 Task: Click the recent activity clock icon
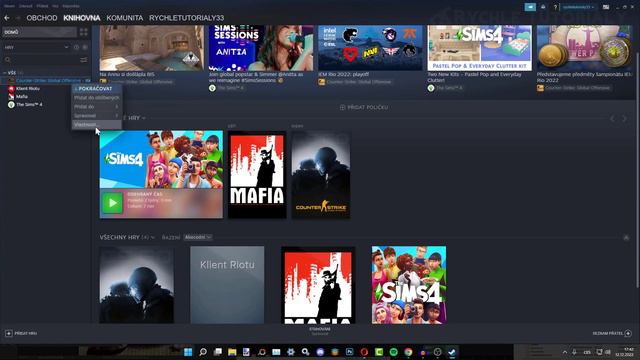point(76,47)
